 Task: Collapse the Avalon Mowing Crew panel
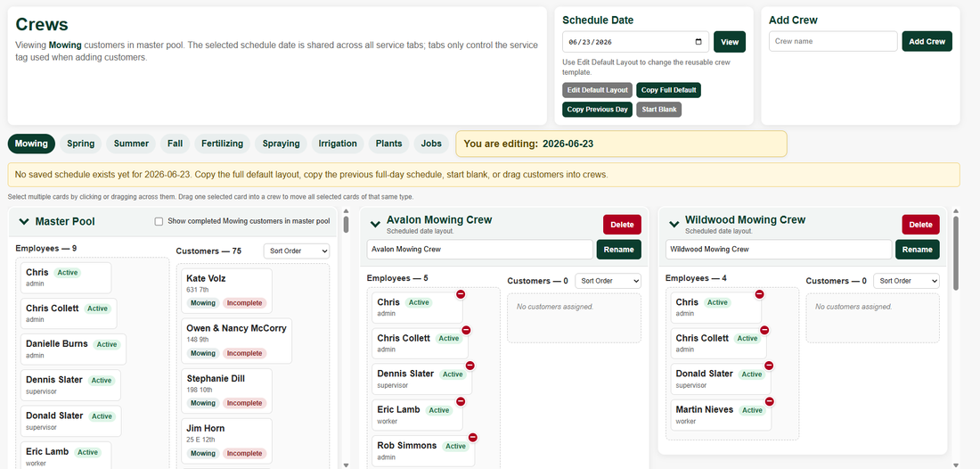pos(376,224)
